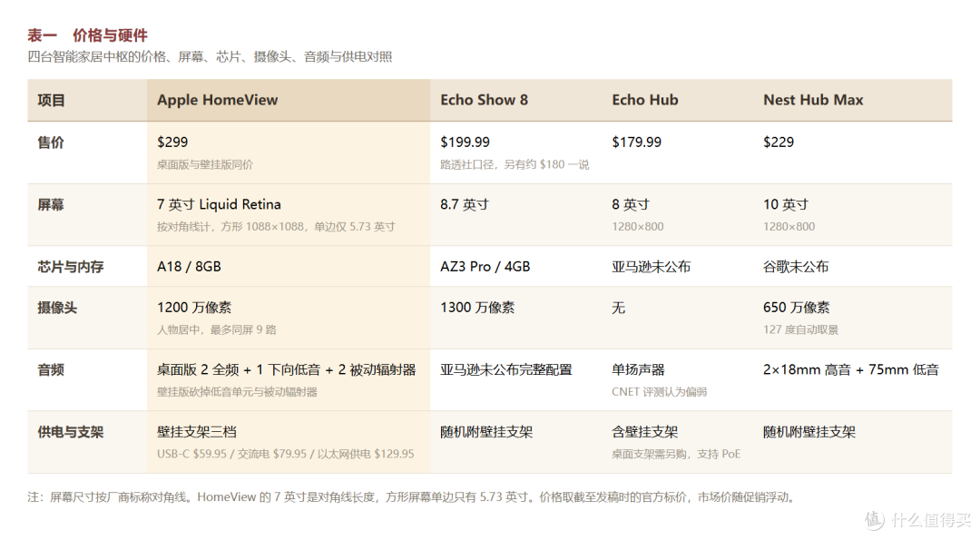980x540 pixels.
Task: Click the "售价" row label
Action: click(x=51, y=142)
